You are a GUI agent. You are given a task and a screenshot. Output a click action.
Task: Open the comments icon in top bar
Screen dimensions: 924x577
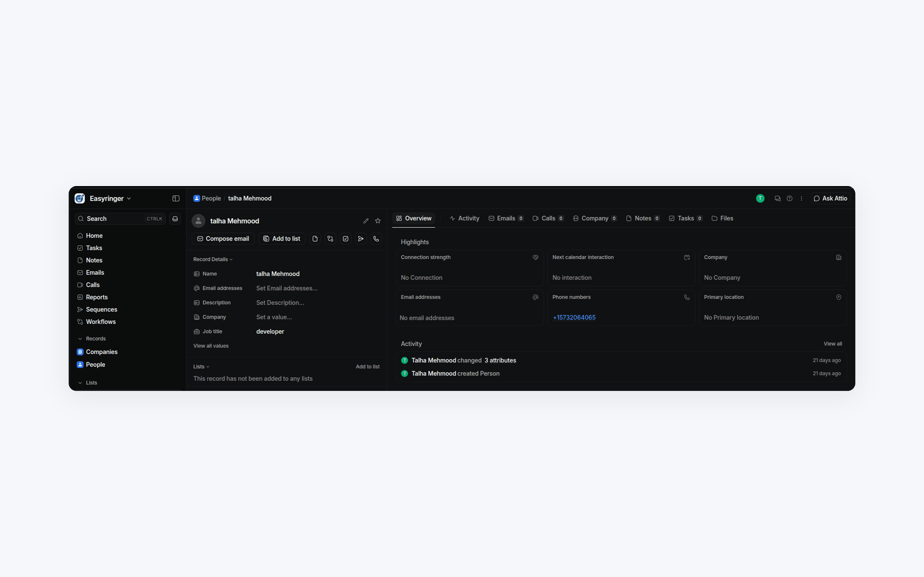[778, 199]
